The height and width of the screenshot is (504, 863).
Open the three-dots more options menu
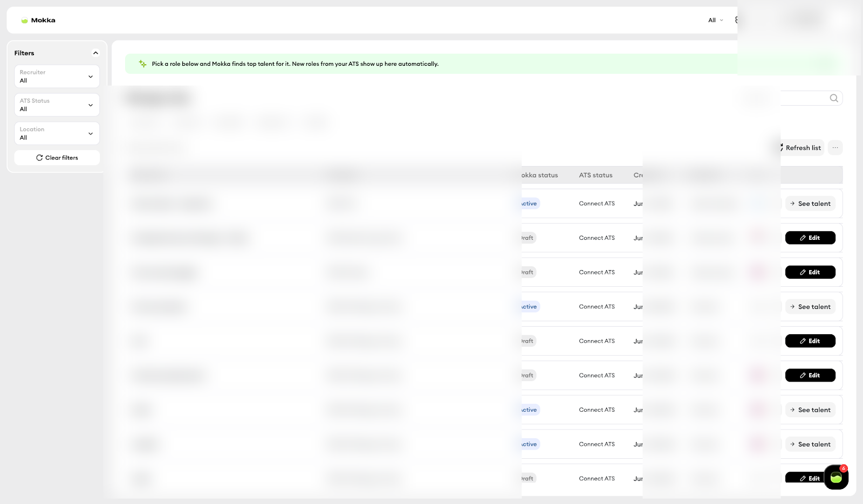click(x=835, y=148)
